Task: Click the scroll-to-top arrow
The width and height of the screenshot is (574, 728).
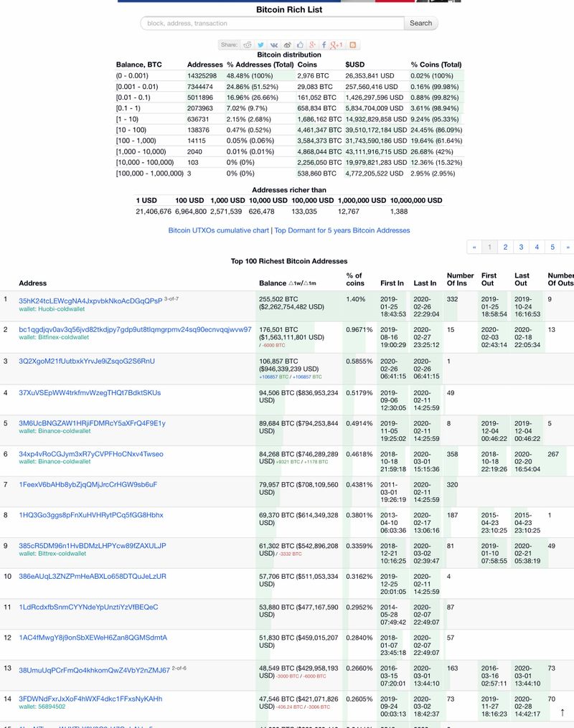Action: (562, 712)
